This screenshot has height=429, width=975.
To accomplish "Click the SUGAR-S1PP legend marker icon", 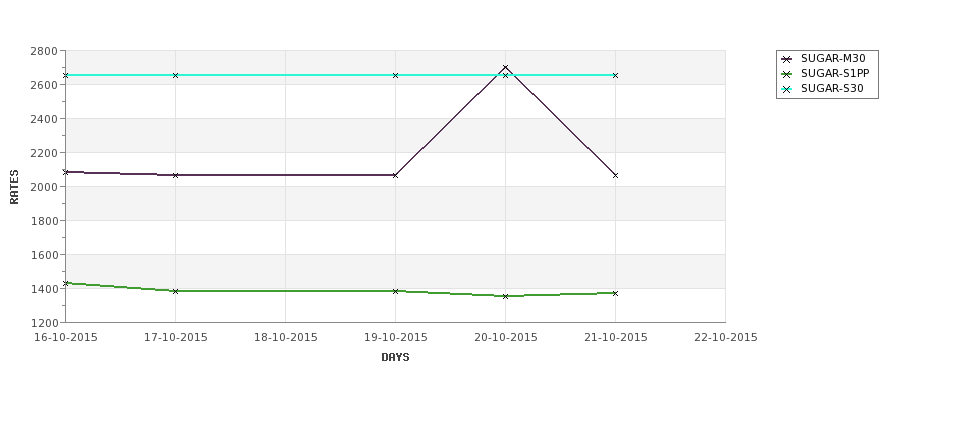I will pos(787,74).
